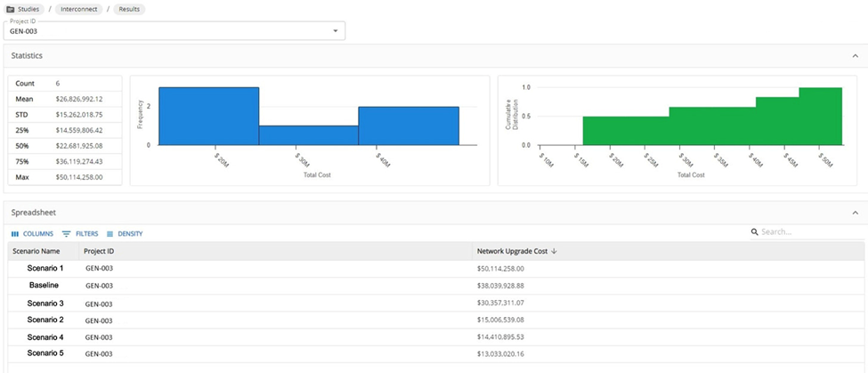Click the tallest blue histogram bar
This screenshot has height=373, width=868.
[x=208, y=117]
